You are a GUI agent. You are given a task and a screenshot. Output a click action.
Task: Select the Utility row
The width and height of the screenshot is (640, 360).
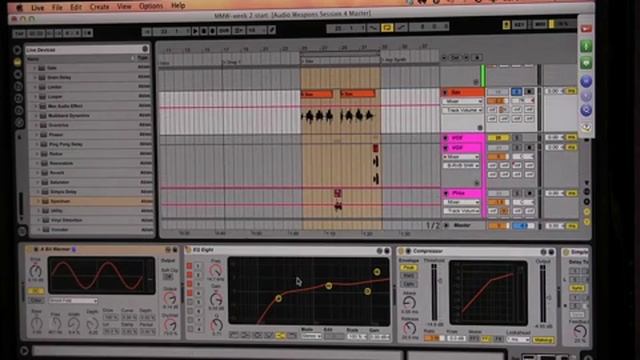[93, 211]
